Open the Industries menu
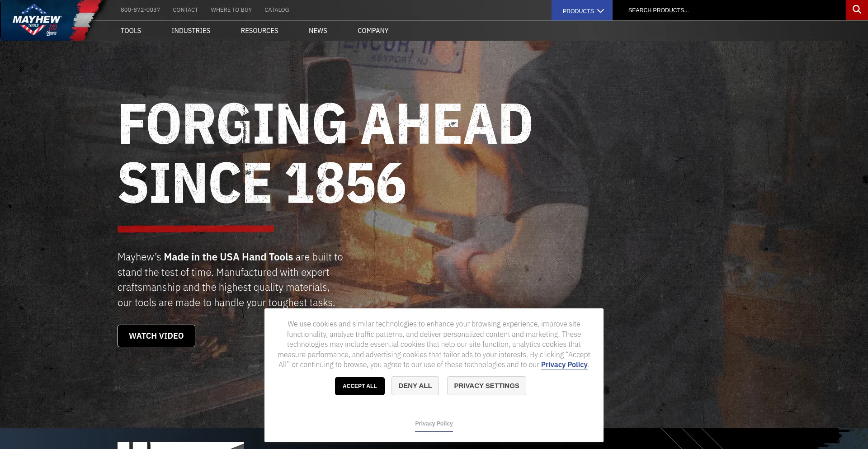 point(191,31)
